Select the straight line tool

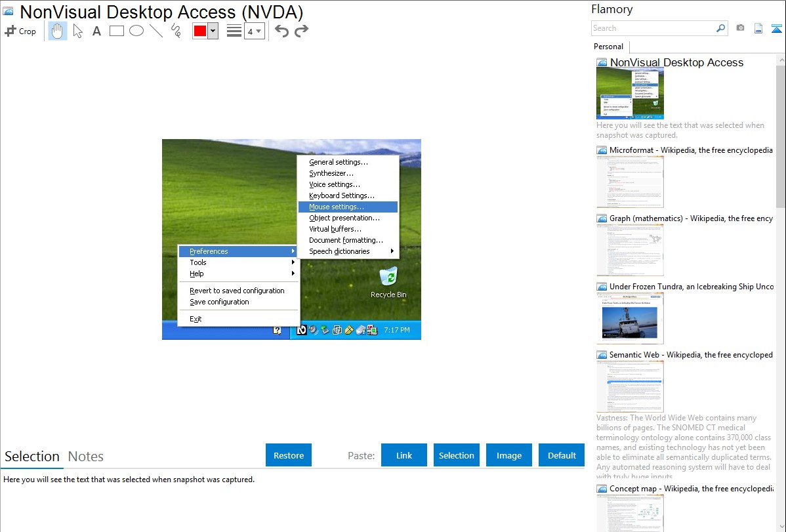pyautogui.click(x=156, y=31)
